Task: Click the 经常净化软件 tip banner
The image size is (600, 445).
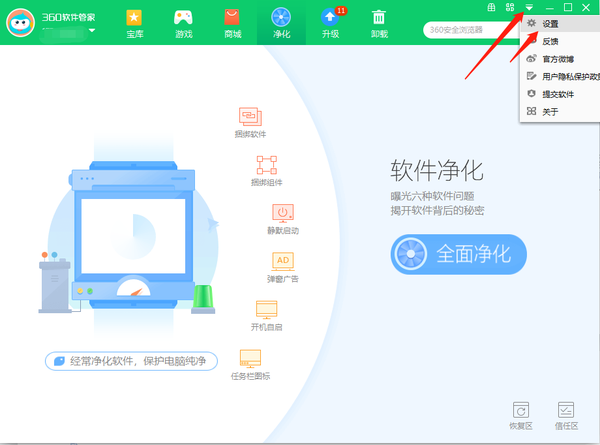Action: pos(131,361)
